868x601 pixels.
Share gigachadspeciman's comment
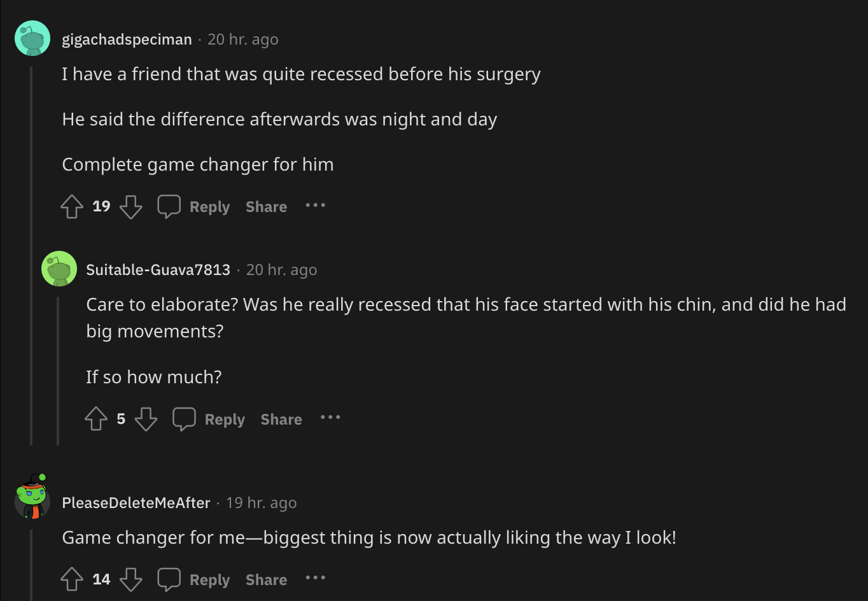266,207
